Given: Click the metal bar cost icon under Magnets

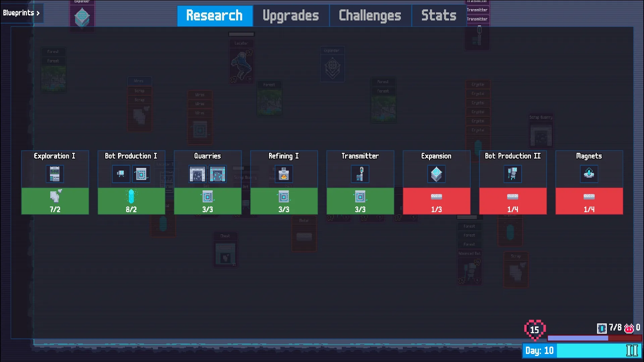Looking at the screenshot, I should [589, 196].
